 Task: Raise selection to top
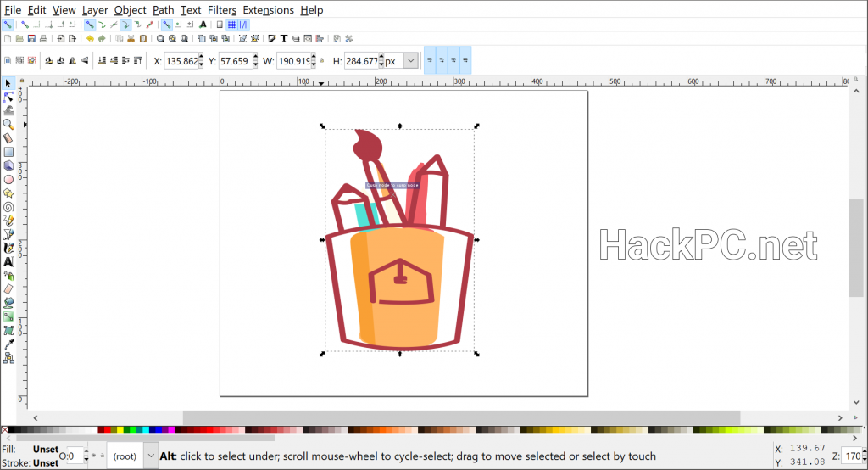point(138,60)
